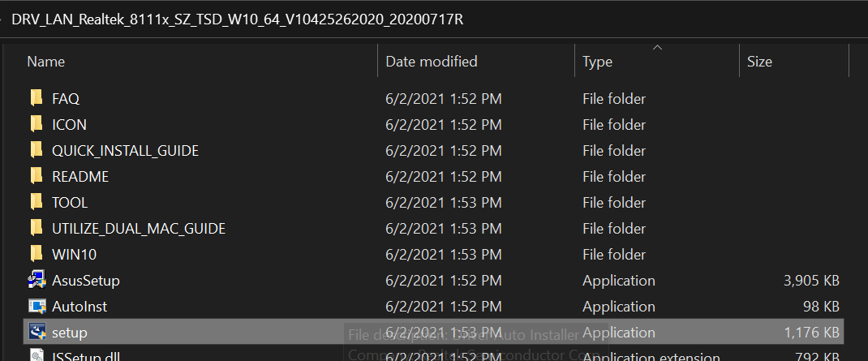Select the AutoInst file name text
The width and height of the screenshot is (868, 361).
79,307
